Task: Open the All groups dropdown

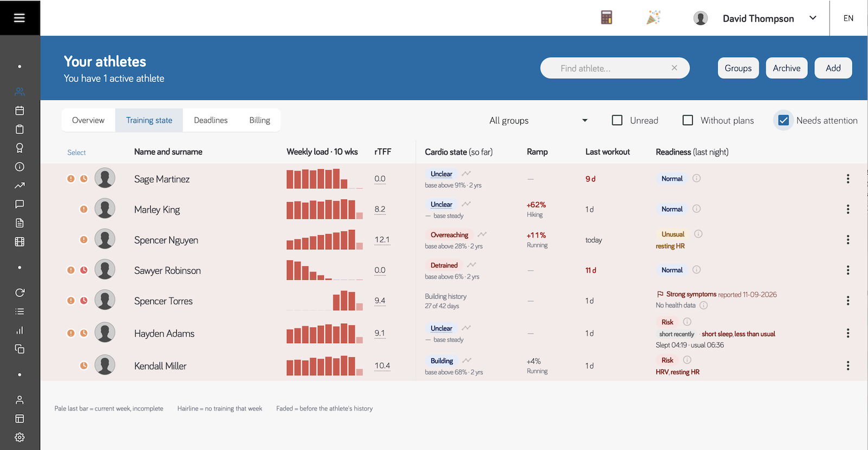Action: pyautogui.click(x=538, y=120)
